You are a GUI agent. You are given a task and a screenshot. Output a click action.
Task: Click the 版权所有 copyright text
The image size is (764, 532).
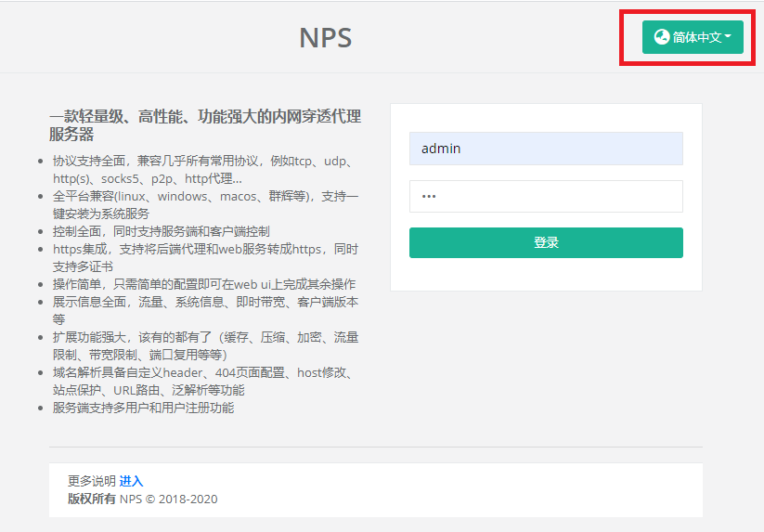pyautogui.click(x=92, y=499)
